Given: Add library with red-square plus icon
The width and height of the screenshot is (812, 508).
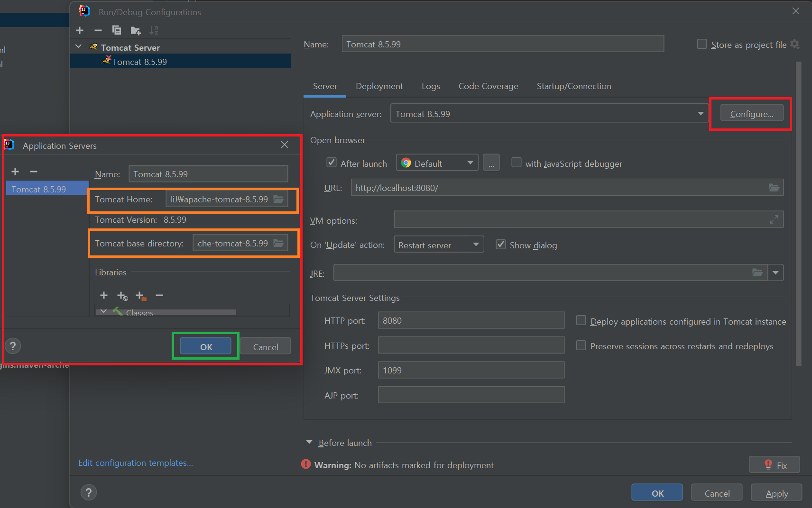Looking at the screenshot, I should point(141,296).
